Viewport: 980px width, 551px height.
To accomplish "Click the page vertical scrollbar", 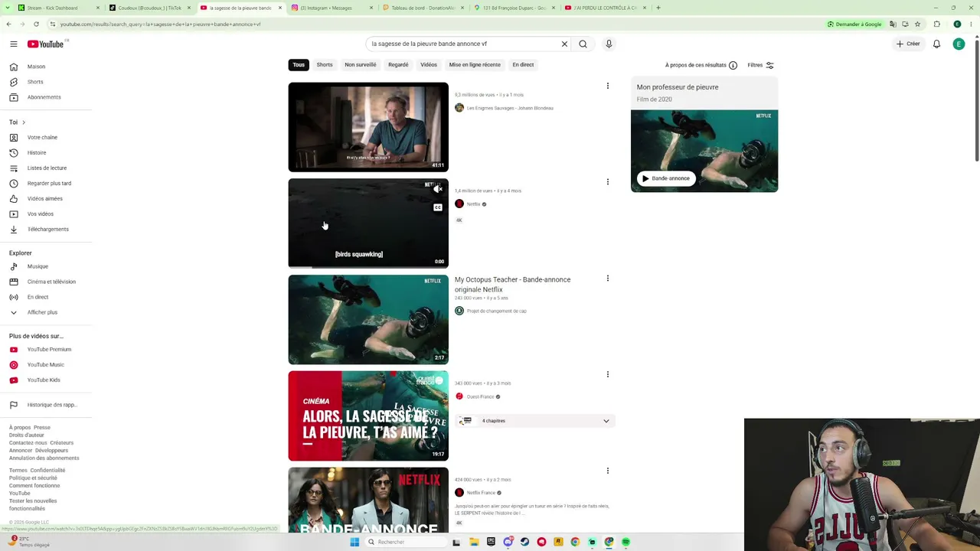I will tap(976, 99).
